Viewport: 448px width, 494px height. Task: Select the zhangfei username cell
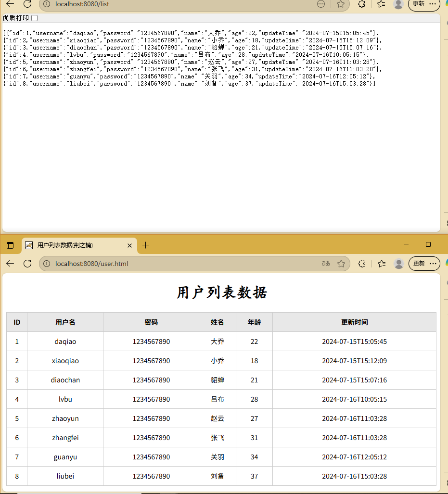[65, 438]
